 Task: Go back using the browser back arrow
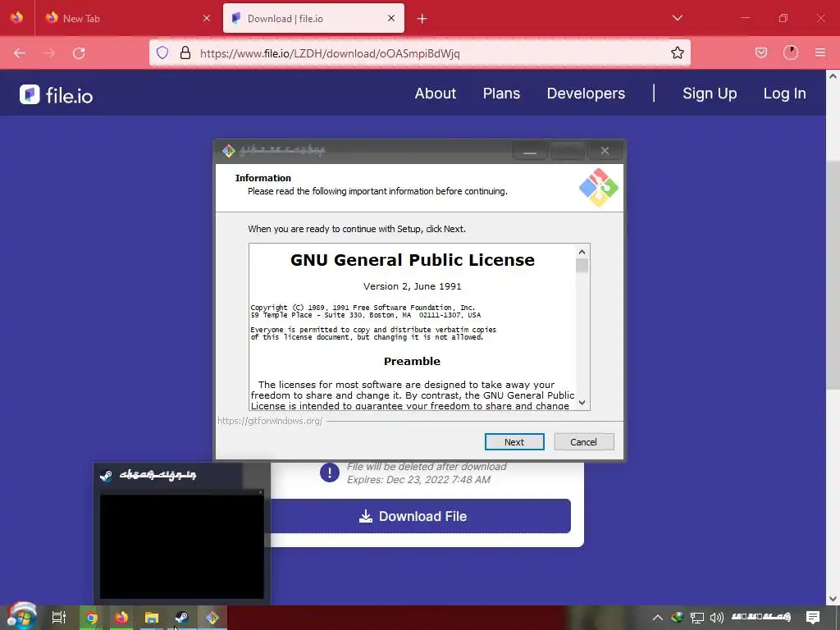tap(20, 53)
